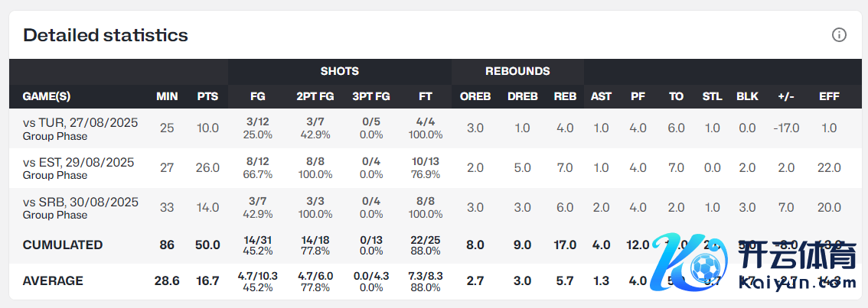Screen dimensions: 868x308
Task: Sort by the PTS column header
Action: (207, 96)
